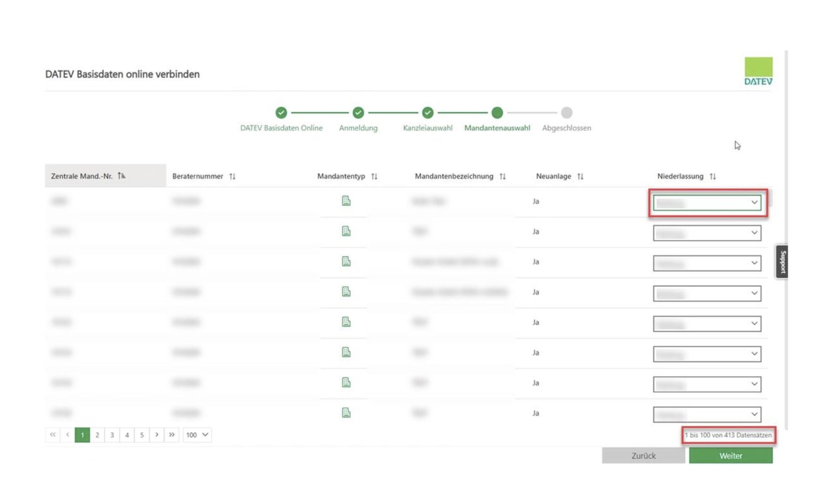Viewport: 818px width, 504px height.
Task: Click the Mandantenbezeichnung column header text
Action: point(454,176)
